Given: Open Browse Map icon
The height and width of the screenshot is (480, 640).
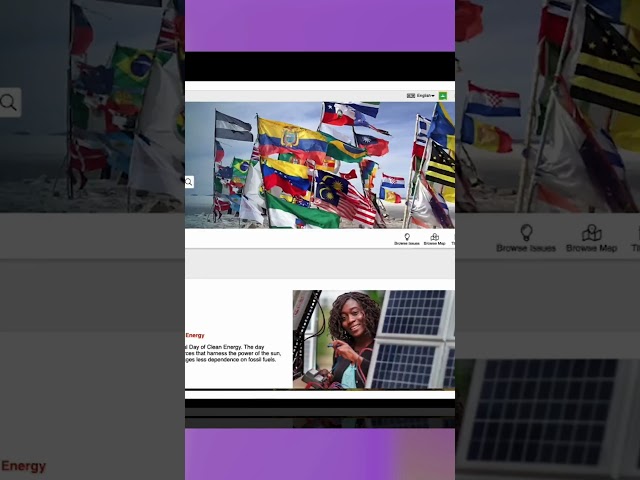Looking at the screenshot, I should tap(434, 239).
